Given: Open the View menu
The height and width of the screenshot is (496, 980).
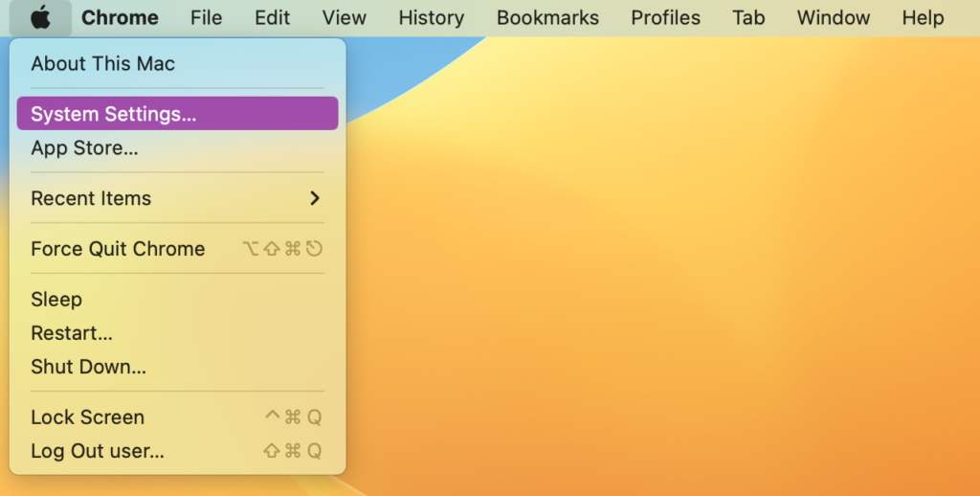Looking at the screenshot, I should tap(344, 18).
